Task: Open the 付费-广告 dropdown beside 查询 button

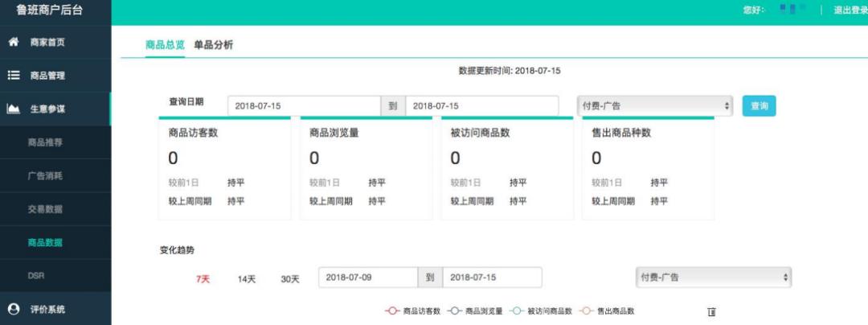Action: pos(655,105)
